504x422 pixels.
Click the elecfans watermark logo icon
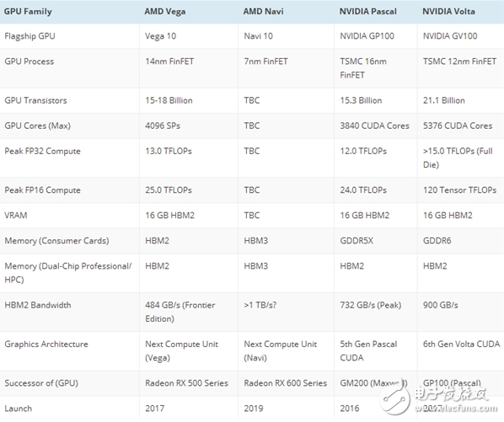(394, 396)
